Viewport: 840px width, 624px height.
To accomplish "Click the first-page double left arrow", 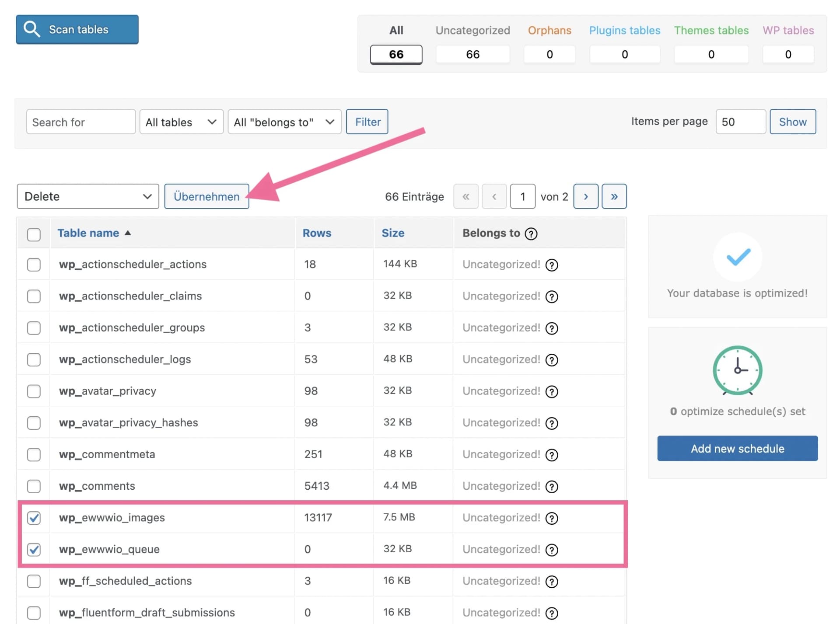I will click(x=465, y=196).
